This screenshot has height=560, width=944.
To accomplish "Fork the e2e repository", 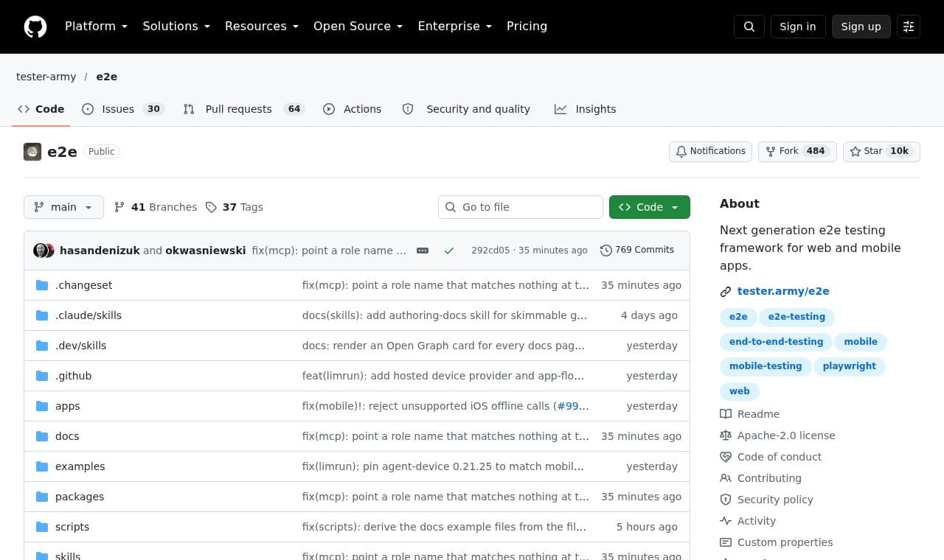I will pyautogui.click(x=797, y=151).
